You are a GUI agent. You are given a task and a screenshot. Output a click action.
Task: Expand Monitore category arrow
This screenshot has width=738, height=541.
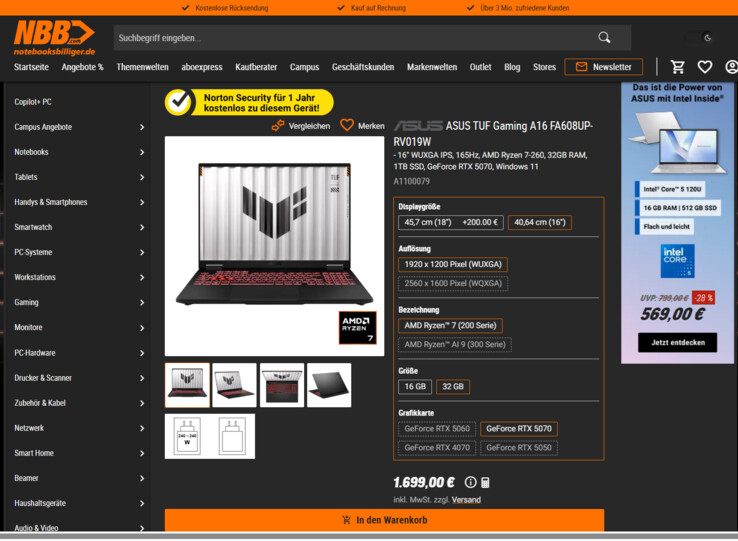142,328
